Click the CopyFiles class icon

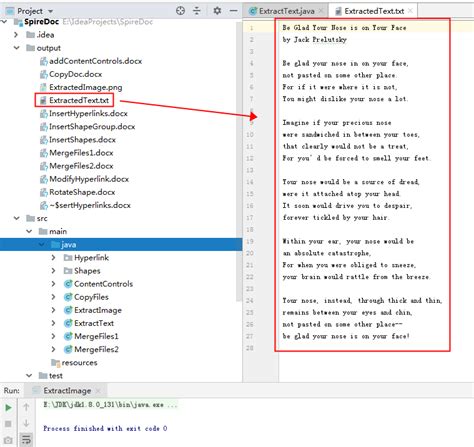coord(68,297)
